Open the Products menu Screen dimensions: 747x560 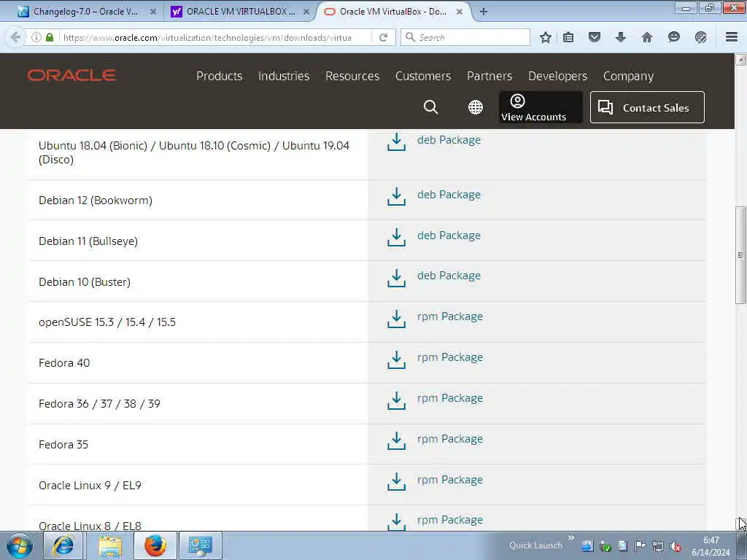point(219,76)
